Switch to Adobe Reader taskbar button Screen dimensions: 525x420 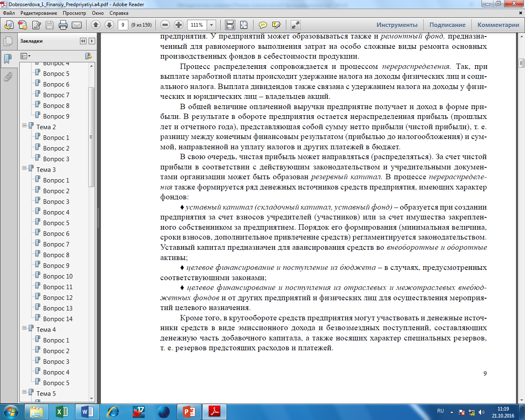point(215,412)
